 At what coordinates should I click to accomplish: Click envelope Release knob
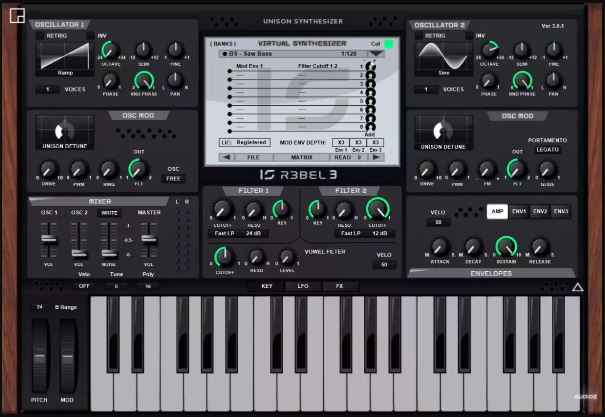[x=540, y=247]
